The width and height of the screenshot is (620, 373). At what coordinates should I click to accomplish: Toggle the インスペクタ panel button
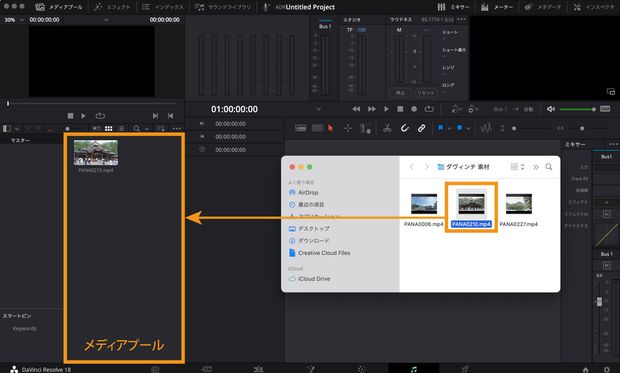pos(594,7)
